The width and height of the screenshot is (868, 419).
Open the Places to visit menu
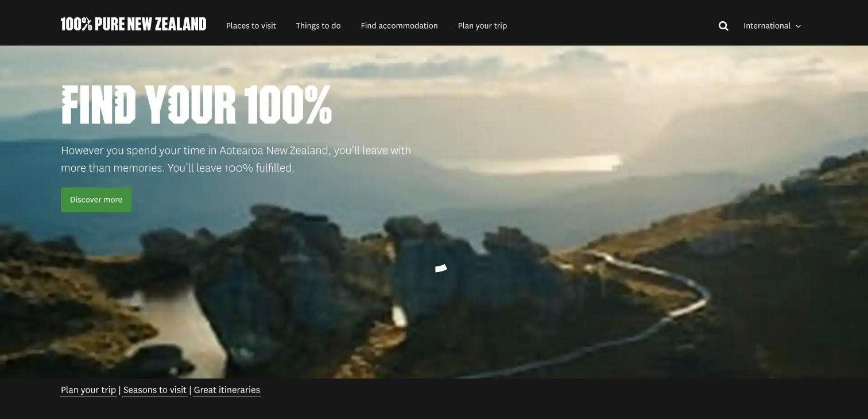pyautogui.click(x=251, y=26)
